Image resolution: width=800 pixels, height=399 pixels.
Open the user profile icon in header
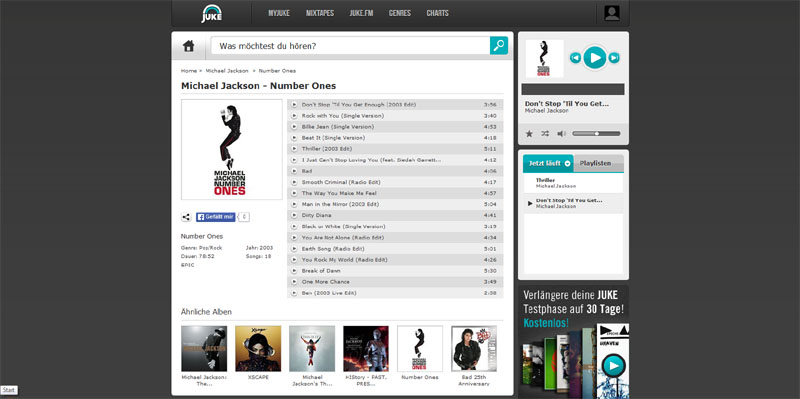point(612,13)
